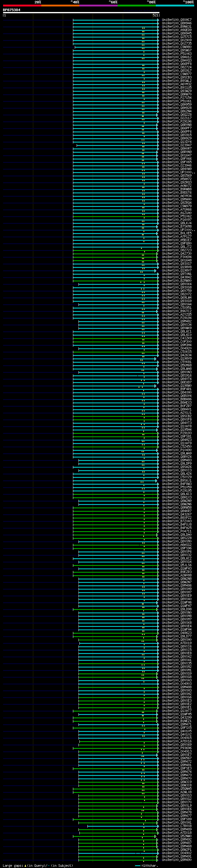Image resolution: width=197 pixels, height=868 pixels.
Task: Open hit UniRef100_B9SWL2
Action: [177, 81]
